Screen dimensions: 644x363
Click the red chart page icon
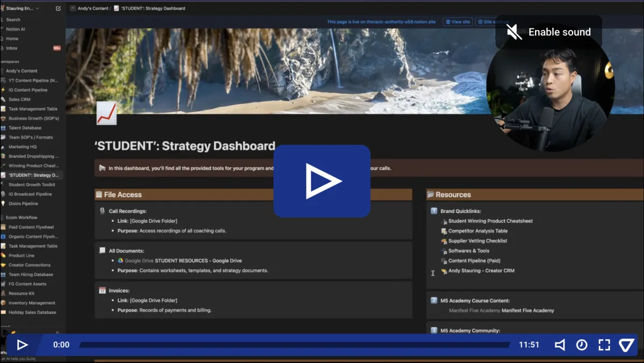[106, 113]
